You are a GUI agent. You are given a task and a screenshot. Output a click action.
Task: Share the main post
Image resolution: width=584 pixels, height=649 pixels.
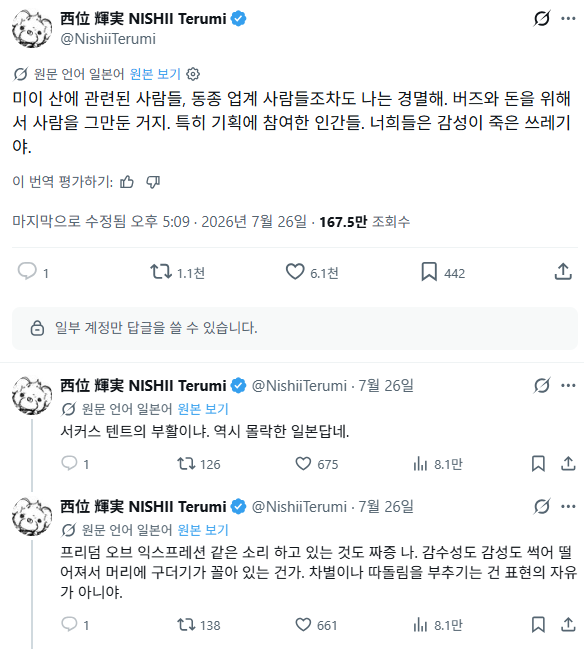click(563, 272)
